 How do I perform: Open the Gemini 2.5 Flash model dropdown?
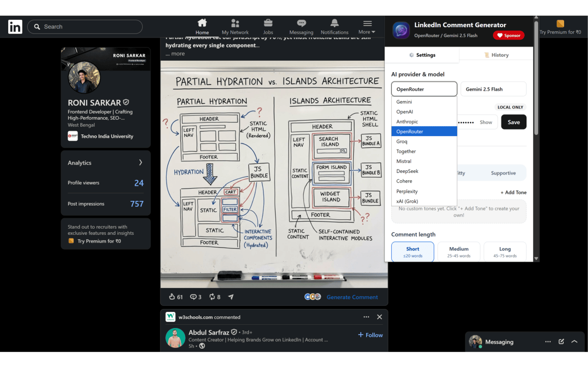493,89
